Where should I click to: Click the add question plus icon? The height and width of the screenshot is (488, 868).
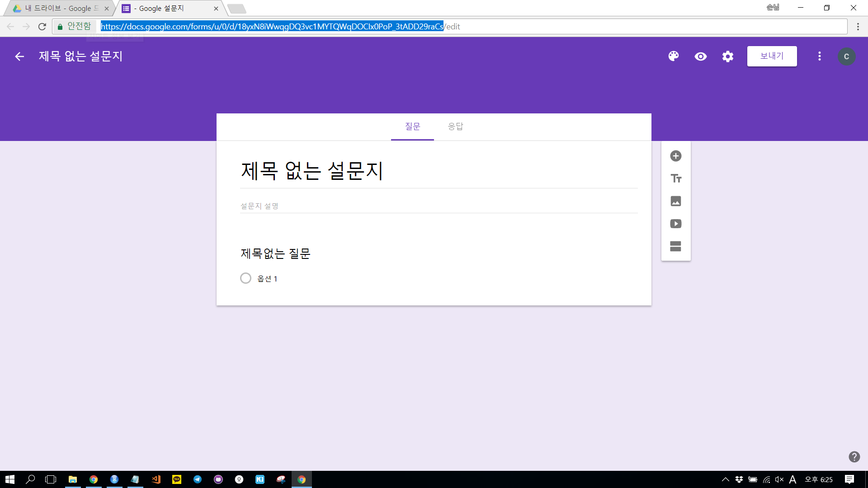pyautogui.click(x=675, y=156)
